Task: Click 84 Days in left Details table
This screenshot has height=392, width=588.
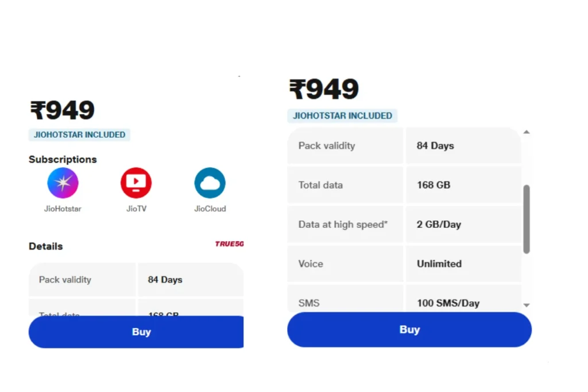Action: coord(165,280)
